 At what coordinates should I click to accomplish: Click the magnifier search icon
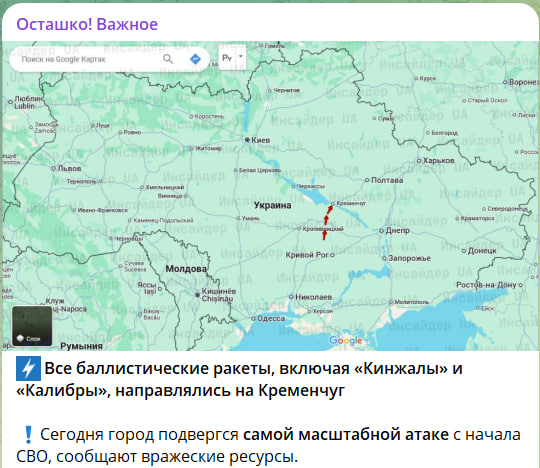[168, 59]
